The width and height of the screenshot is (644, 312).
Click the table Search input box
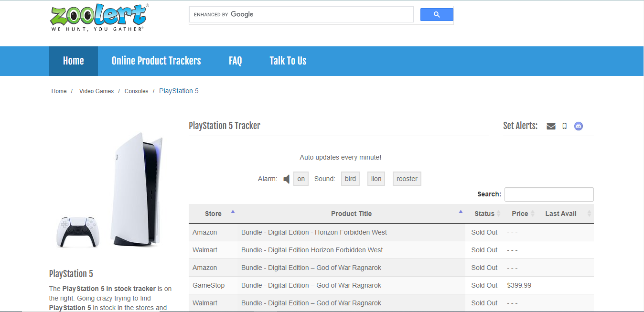point(549,194)
